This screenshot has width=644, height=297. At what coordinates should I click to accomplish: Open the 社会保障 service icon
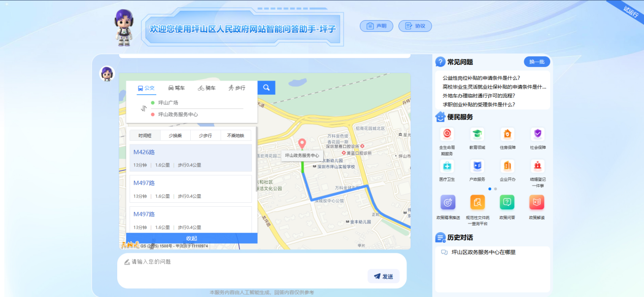coord(537,134)
